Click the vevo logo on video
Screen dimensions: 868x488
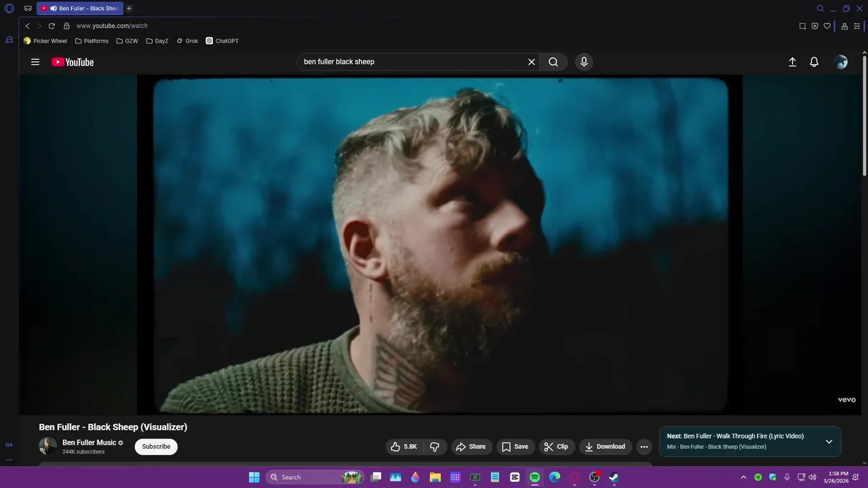click(x=846, y=400)
